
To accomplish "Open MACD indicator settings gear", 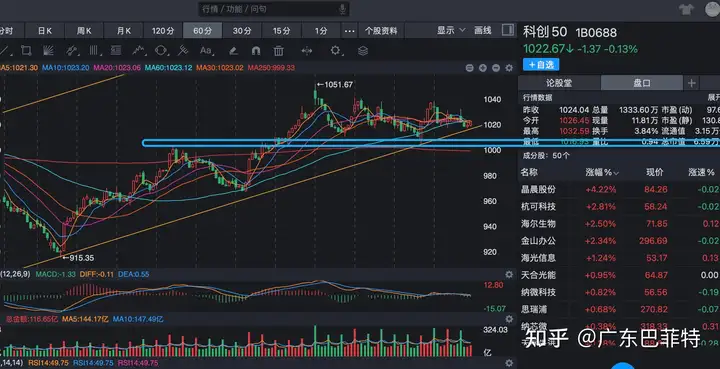I will (x=509, y=274).
